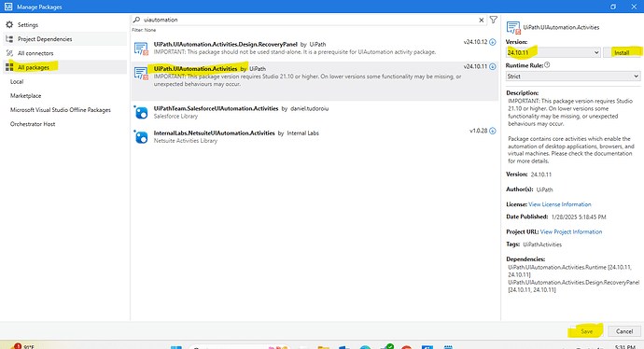
Task: Choose the Local package feed
Action: (x=17, y=82)
